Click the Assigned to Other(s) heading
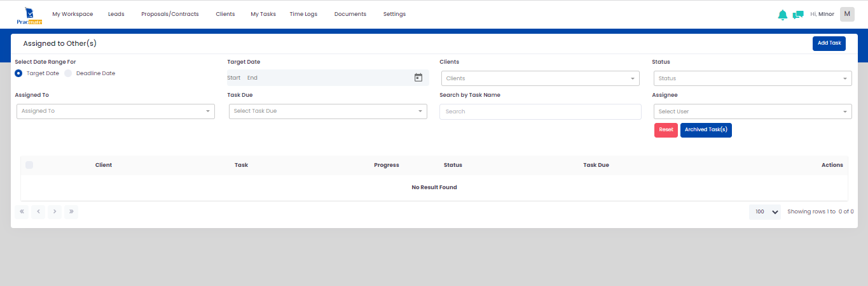This screenshot has height=286, width=868. [x=60, y=44]
